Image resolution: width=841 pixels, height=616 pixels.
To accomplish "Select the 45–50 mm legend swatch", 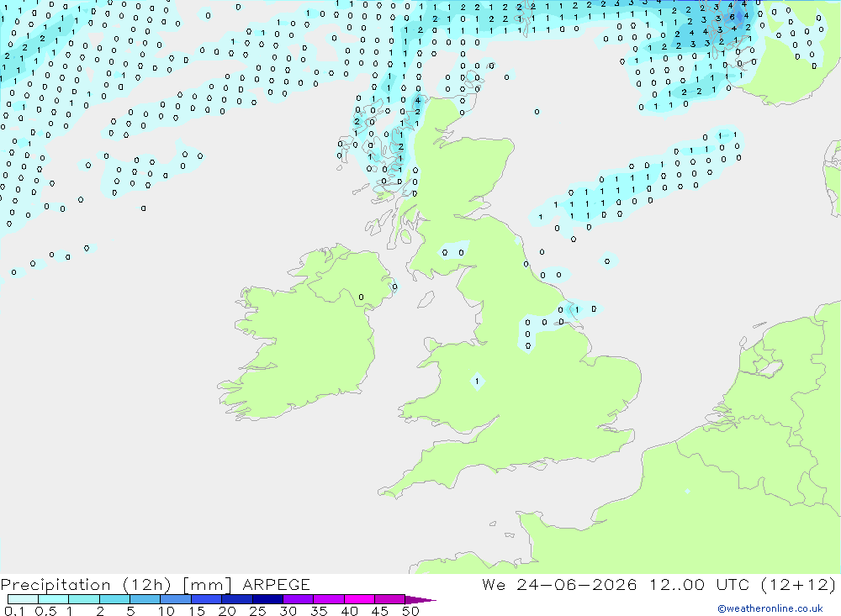I will tap(390, 599).
